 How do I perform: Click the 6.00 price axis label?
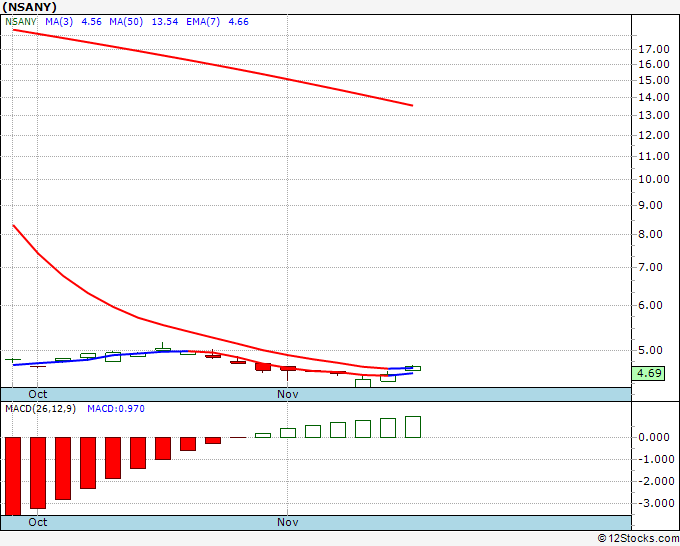pos(651,305)
